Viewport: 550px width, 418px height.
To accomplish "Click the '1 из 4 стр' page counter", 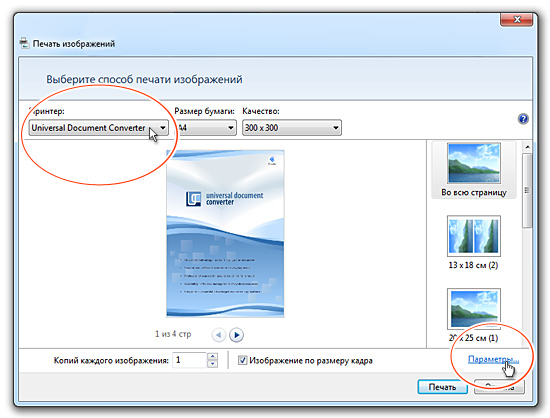I will [173, 334].
